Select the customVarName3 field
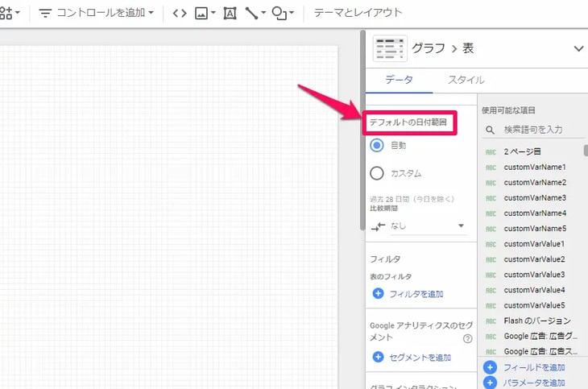Screen dimensions: 588x389 click(x=534, y=197)
